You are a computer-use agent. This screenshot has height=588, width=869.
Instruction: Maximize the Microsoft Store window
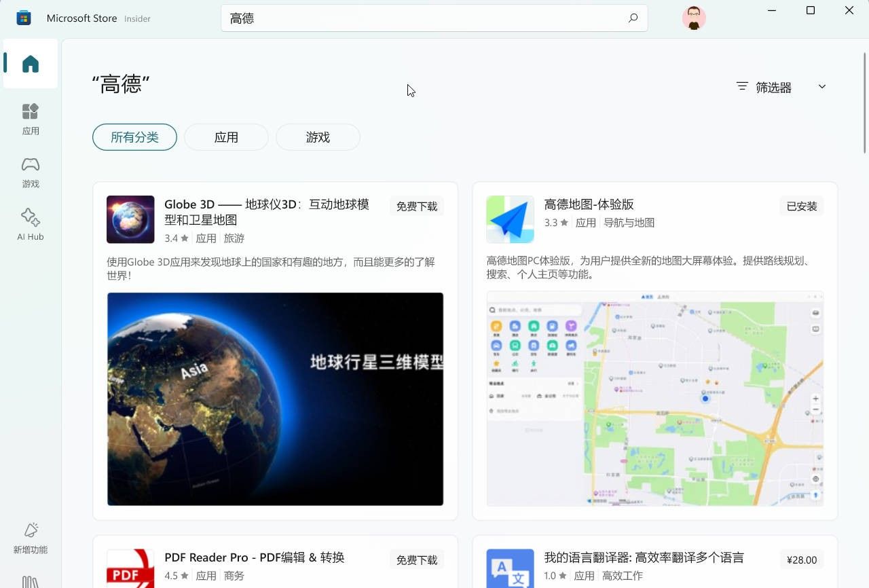tap(811, 10)
